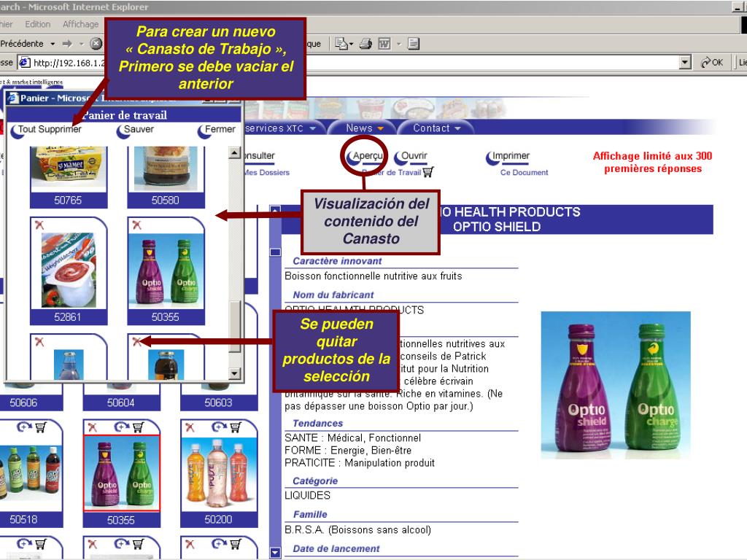Image resolution: width=747 pixels, height=560 pixels.
Task: Click the Imprimer button
Action: (508, 157)
